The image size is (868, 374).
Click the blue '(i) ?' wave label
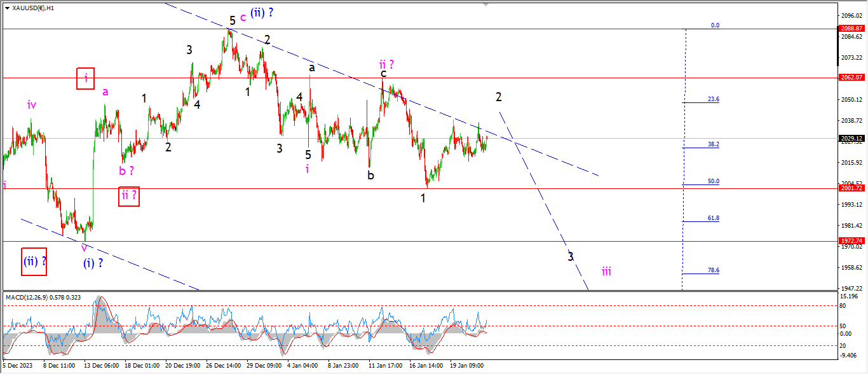(x=93, y=263)
